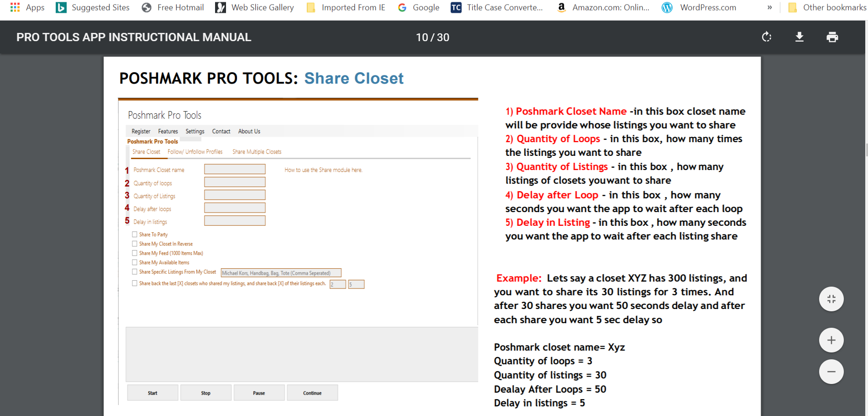Open Amazon.com bookmark
Image resolution: width=868 pixels, height=416 pixels.
coord(603,7)
